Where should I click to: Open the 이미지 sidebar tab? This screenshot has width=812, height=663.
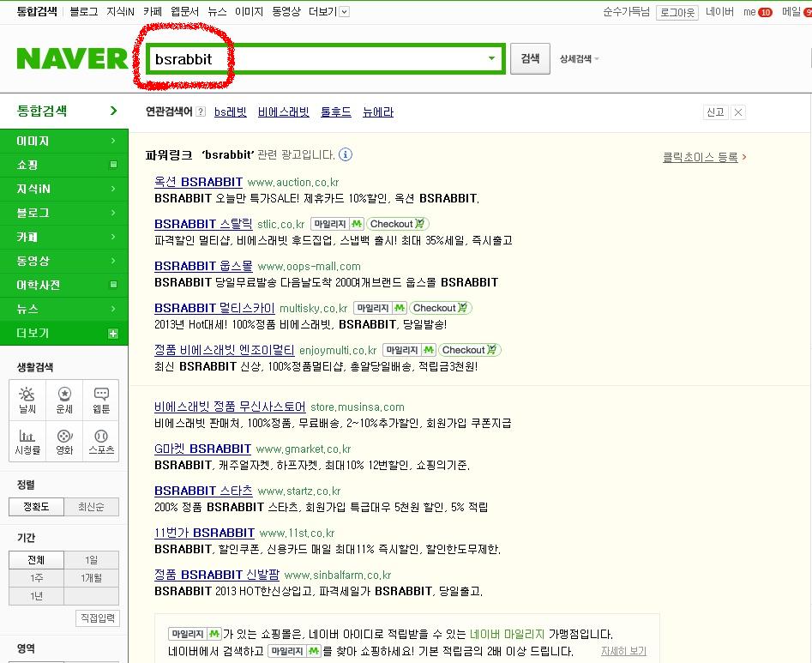[64, 141]
